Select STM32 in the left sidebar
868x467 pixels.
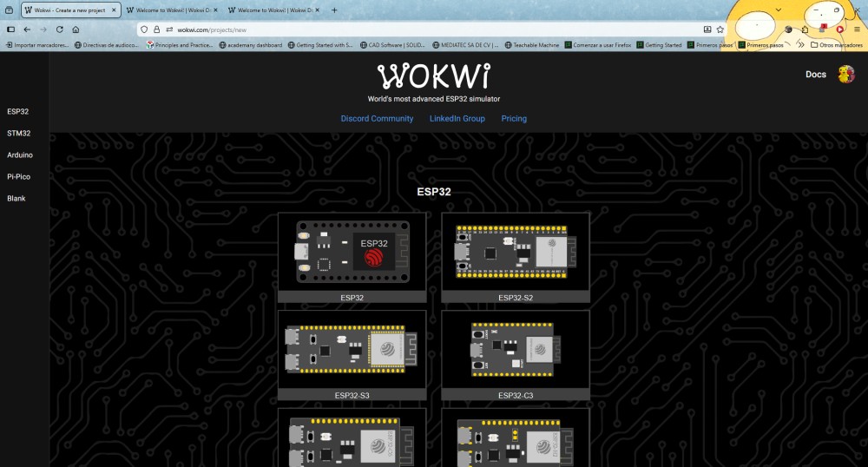point(19,134)
